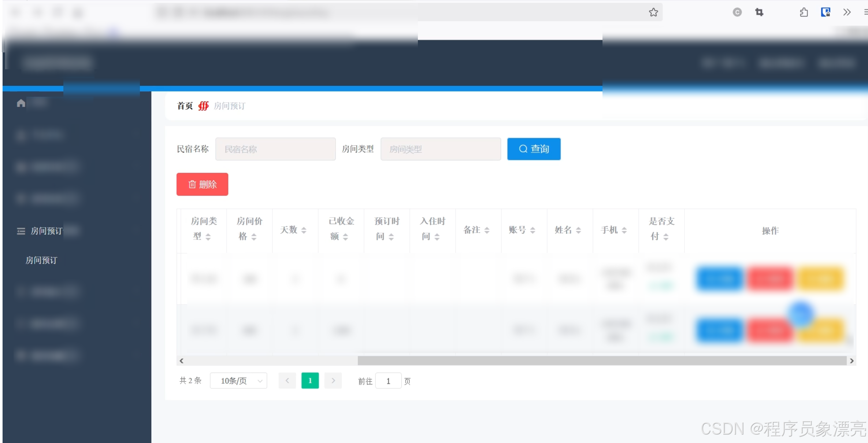The image size is (868, 443).
Task: Click the home icon in sidebar
Action: coord(21,103)
